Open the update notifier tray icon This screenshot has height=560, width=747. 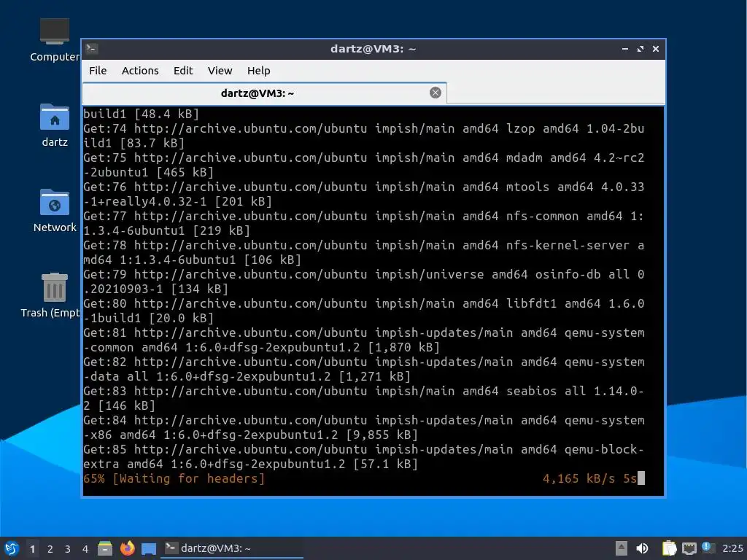point(708,548)
